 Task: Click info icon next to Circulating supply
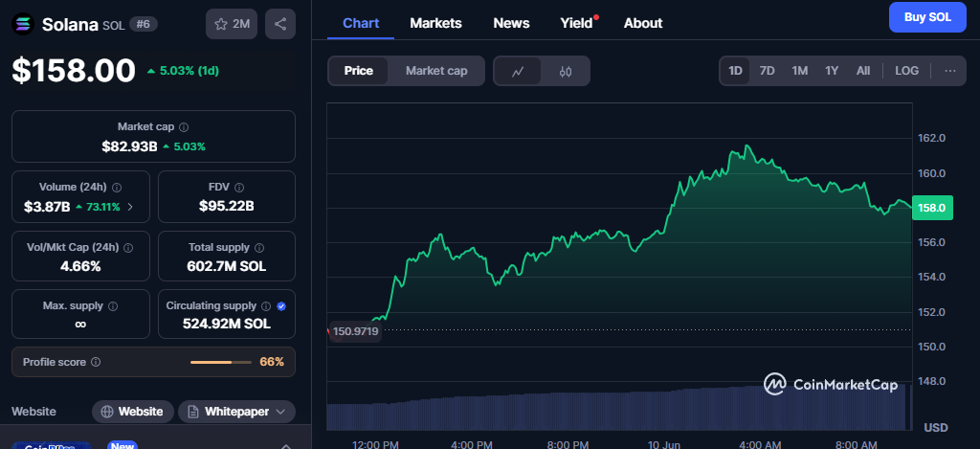(266, 305)
